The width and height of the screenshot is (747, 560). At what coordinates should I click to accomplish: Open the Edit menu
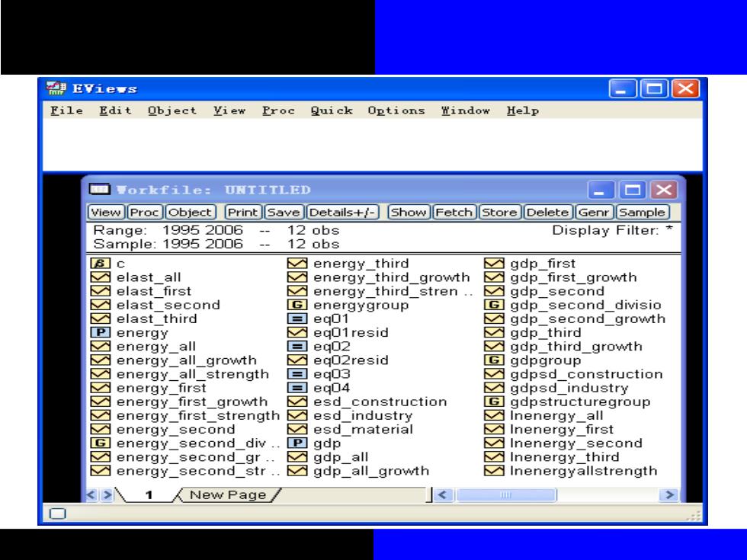click(115, 110)
